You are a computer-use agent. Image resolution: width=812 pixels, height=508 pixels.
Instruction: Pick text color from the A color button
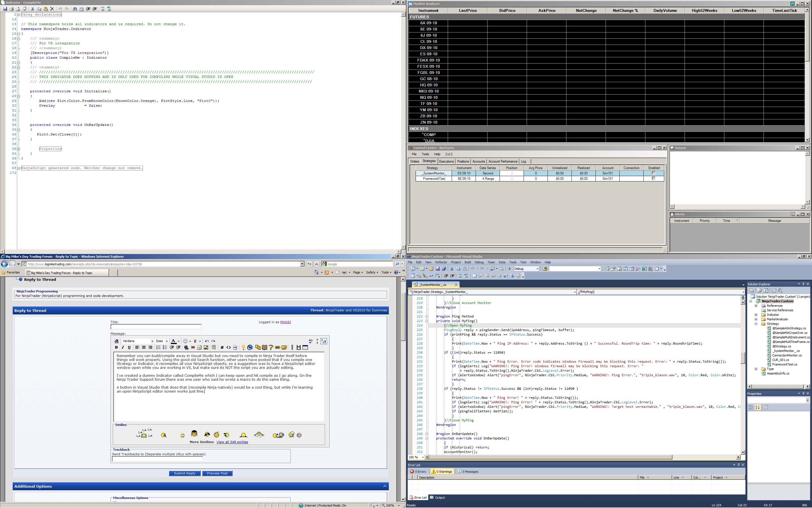point(173,341)
